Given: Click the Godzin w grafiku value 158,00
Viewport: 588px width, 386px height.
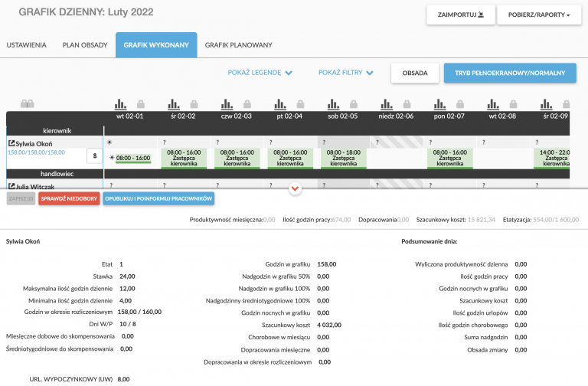Looking at the screenshot, I should point(327,264).
